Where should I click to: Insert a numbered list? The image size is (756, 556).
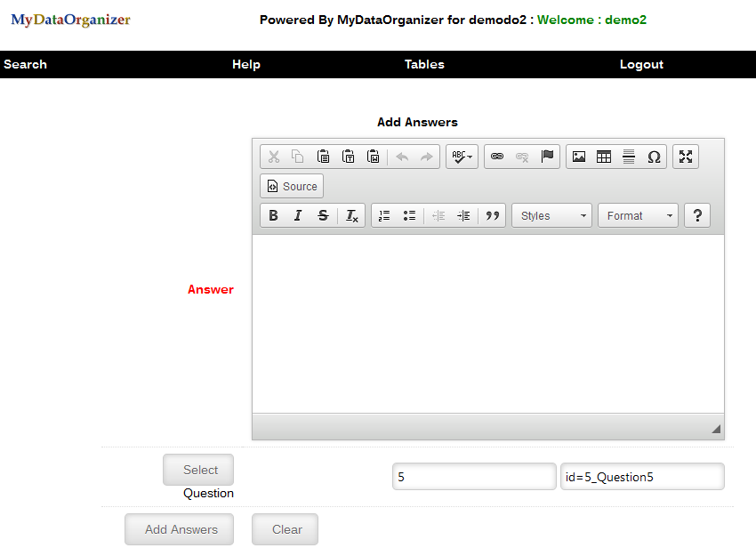384,215
